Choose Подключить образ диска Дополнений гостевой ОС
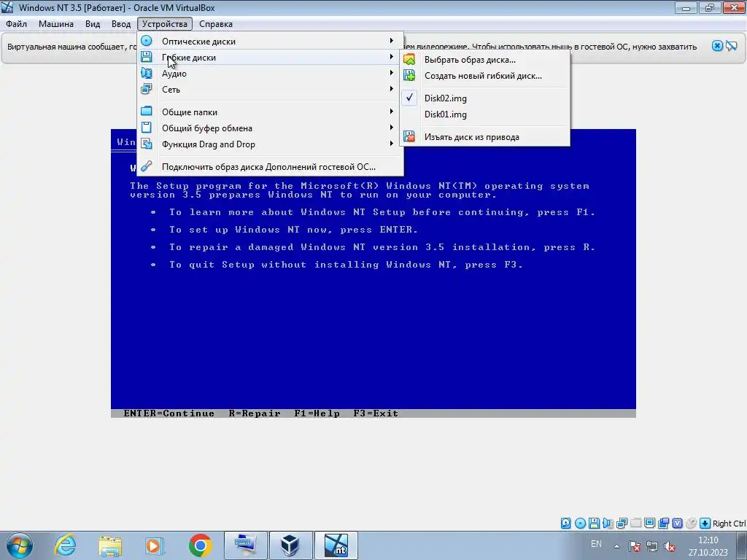This screenshot has width=747, height=560. pyautogui.click(x=270, y=167)
